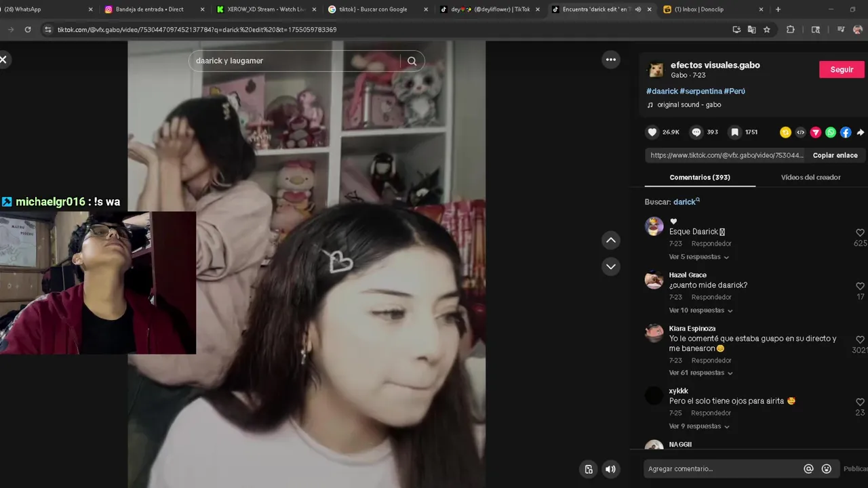
Task: Open Hazel Grace's profile avatar
Action: (654, 280)
